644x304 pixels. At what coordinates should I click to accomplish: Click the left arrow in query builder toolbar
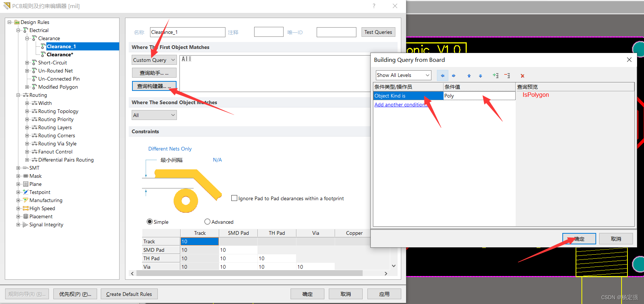(x=442, y=75)
